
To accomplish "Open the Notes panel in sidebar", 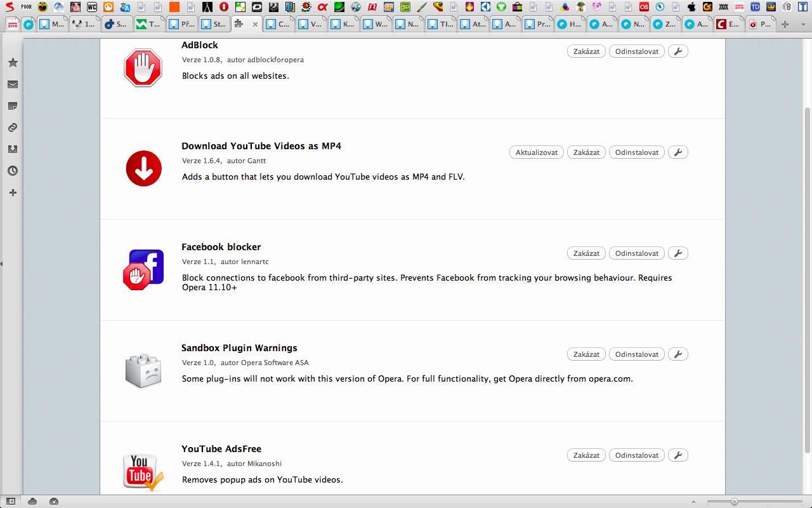I will coord(13,106).
